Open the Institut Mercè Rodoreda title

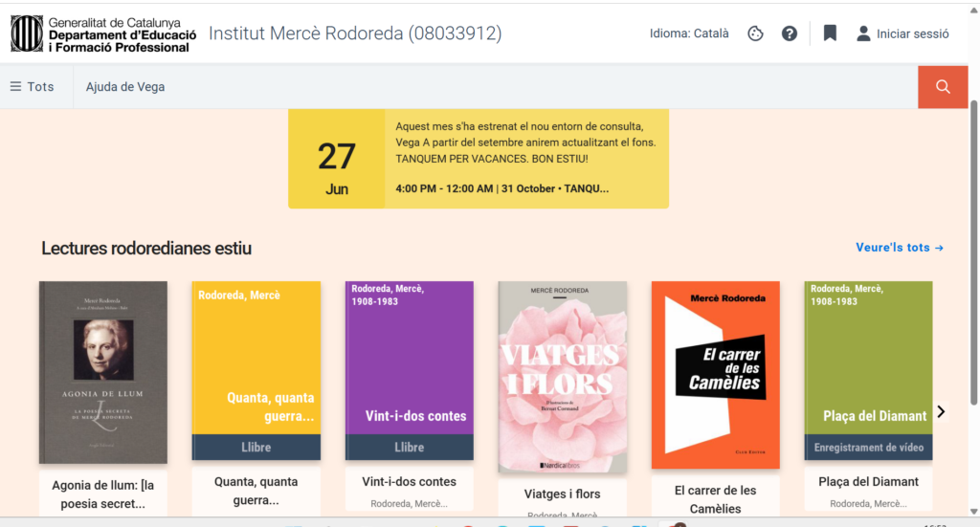[x=355, y=33]
